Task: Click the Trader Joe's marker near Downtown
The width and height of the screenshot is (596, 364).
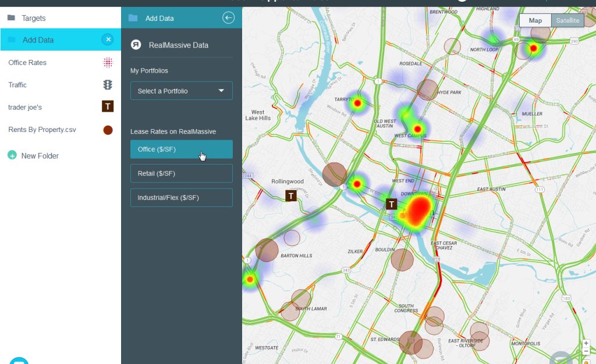Action: (x=392, y=204)
